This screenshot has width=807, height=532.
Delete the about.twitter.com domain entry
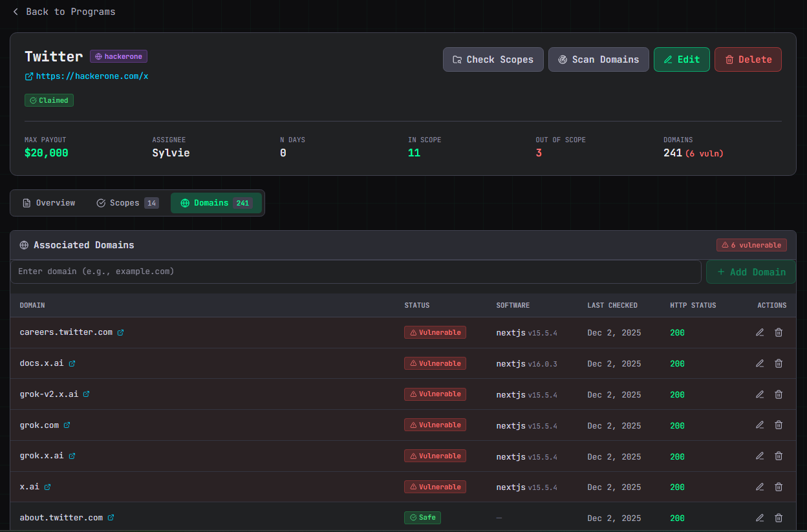779,518
